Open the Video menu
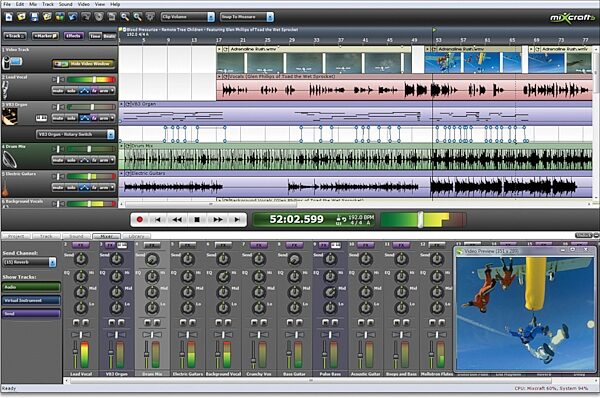600x398 pixels. tap(83, 4)
